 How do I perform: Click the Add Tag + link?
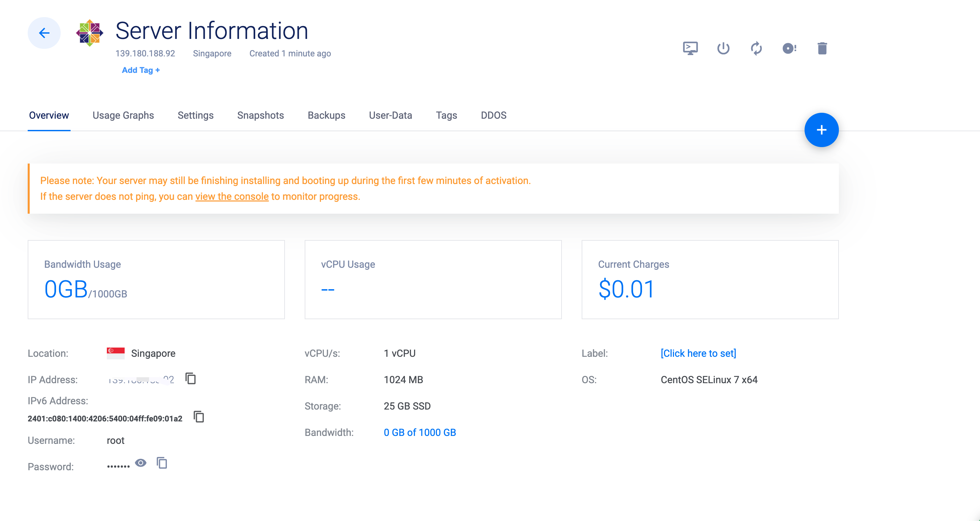pyautogui.click(x=141, y=70)
